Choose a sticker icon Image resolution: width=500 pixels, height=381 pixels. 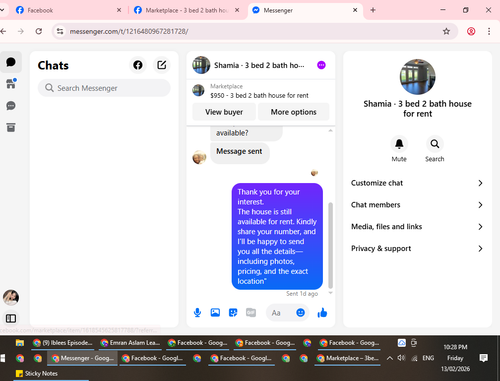233,313
